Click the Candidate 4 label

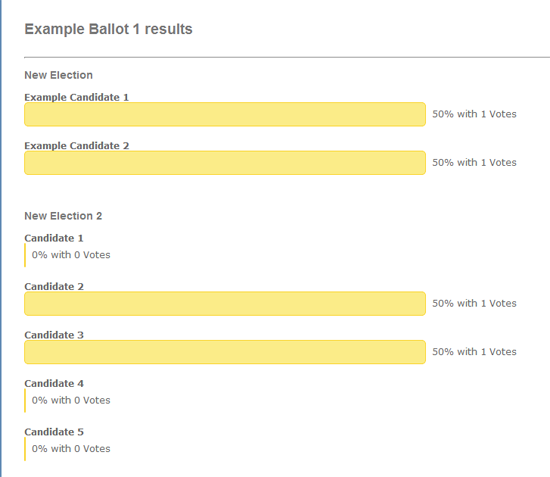tap(54, 383)
